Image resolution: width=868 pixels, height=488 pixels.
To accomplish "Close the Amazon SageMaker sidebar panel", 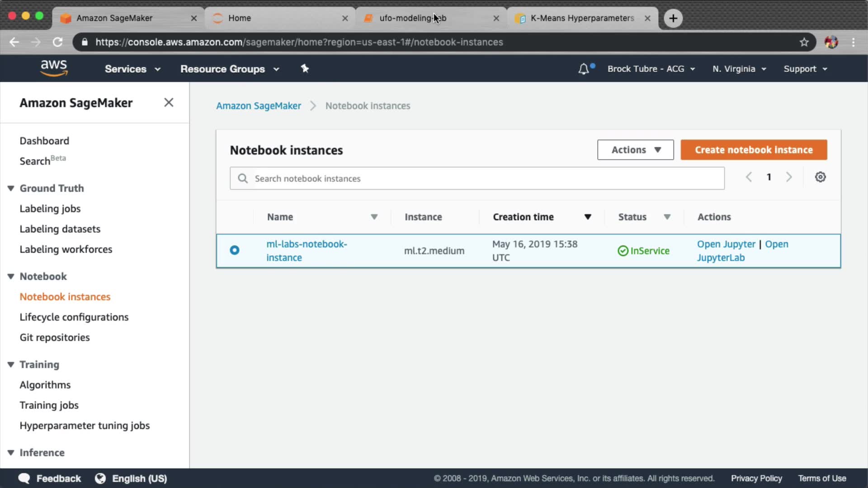I will coord(169,103).
